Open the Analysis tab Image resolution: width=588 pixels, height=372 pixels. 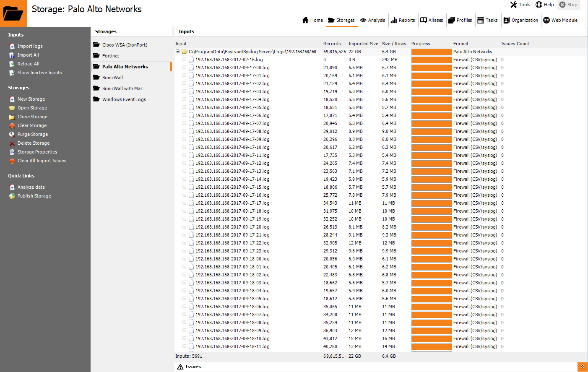(x=372, y=20)
